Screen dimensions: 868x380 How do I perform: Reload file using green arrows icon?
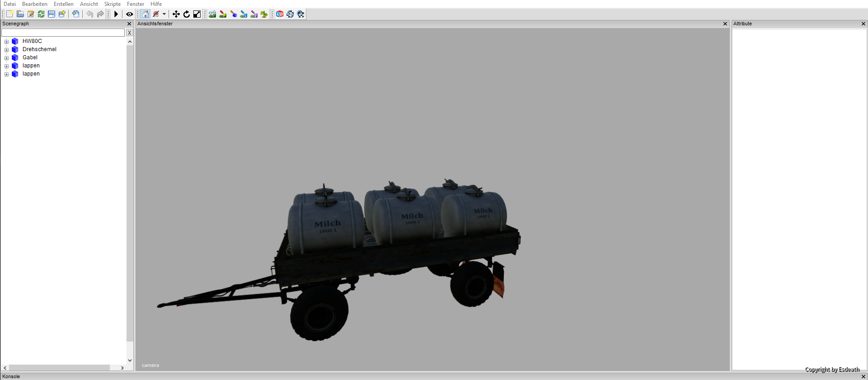(x=41, y=14)
